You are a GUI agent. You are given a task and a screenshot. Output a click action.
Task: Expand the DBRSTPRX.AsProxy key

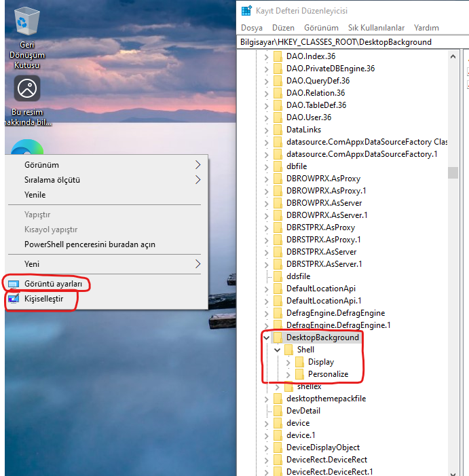[266, 228]
